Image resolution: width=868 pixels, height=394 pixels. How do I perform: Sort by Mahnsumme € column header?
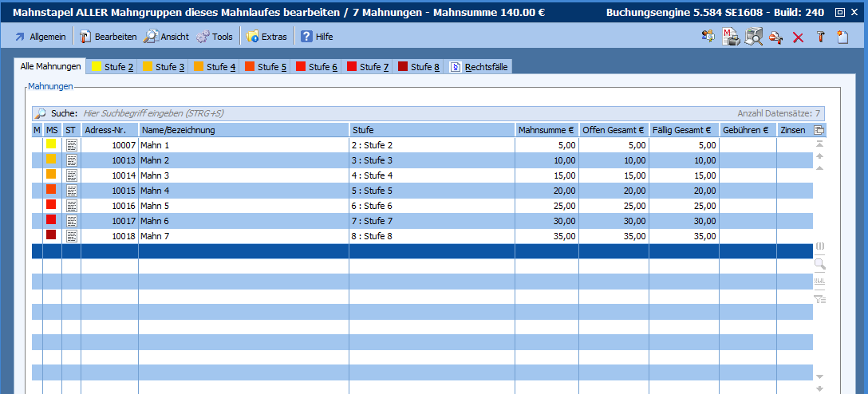[x=546, y=130]
